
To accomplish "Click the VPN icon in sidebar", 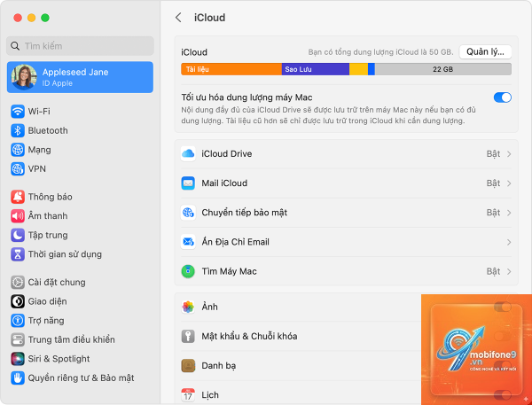I will [18, 168].
